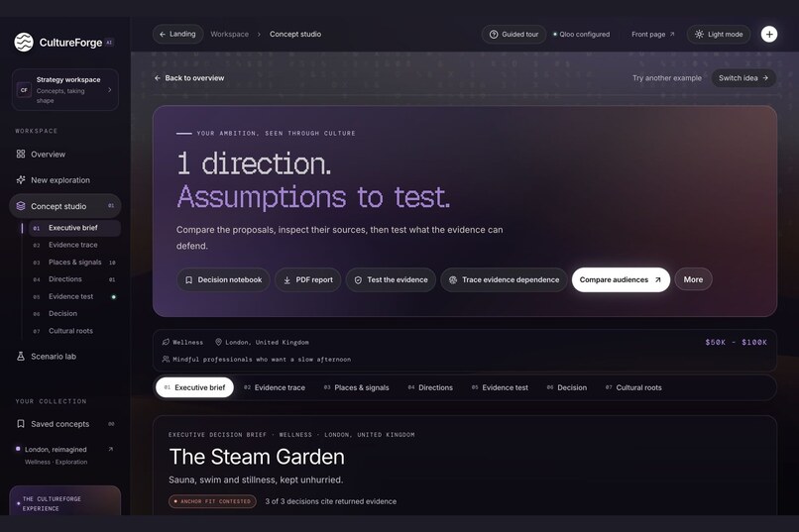Click the Qloo configured status
The image size is (799, 532).
(x=582, y=34)
